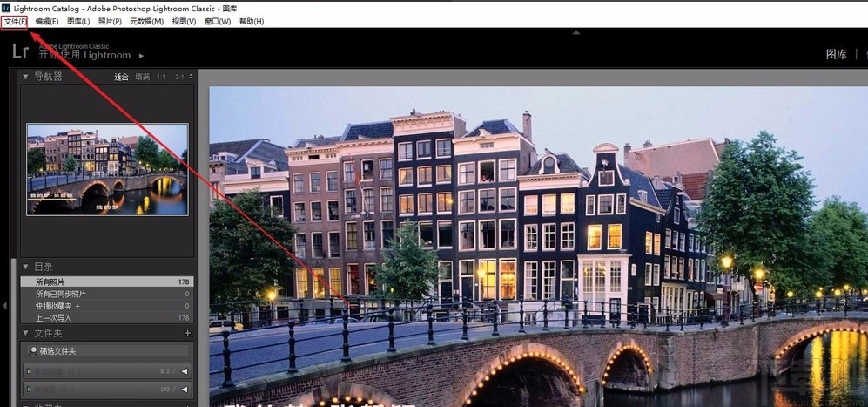
Task: Click the Lr logo identity plate
Action: [21, 51]
